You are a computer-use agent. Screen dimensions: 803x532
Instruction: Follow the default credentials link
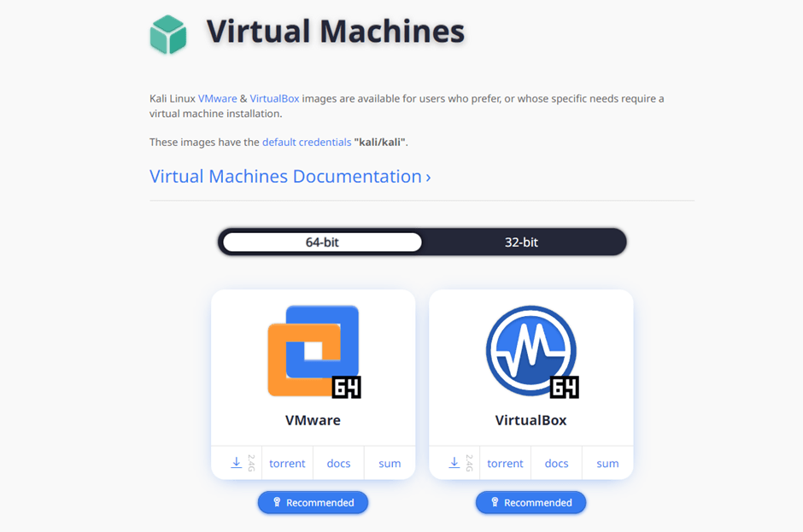point(306,142)
